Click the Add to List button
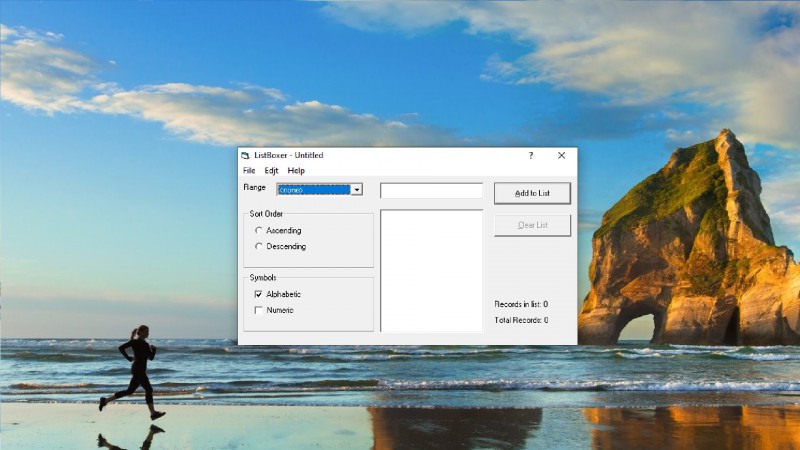The width and height of the screenshot is (800, 450). (x=532, y=193)
